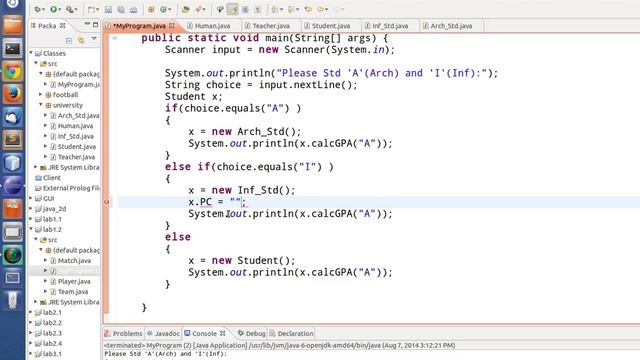Expand the java_2d project node
Screen dimensions: 640x360
(31, 209)
